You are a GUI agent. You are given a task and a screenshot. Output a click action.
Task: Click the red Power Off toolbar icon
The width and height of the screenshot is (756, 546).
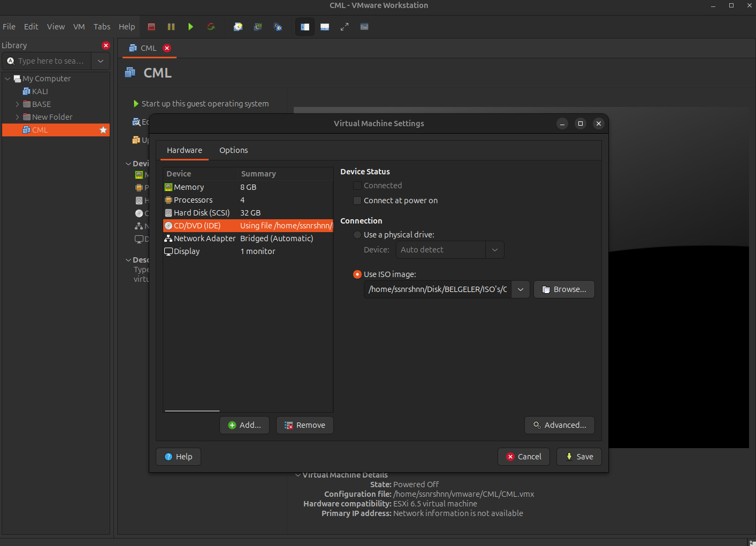pyautogui.click(x=151, y=27)
